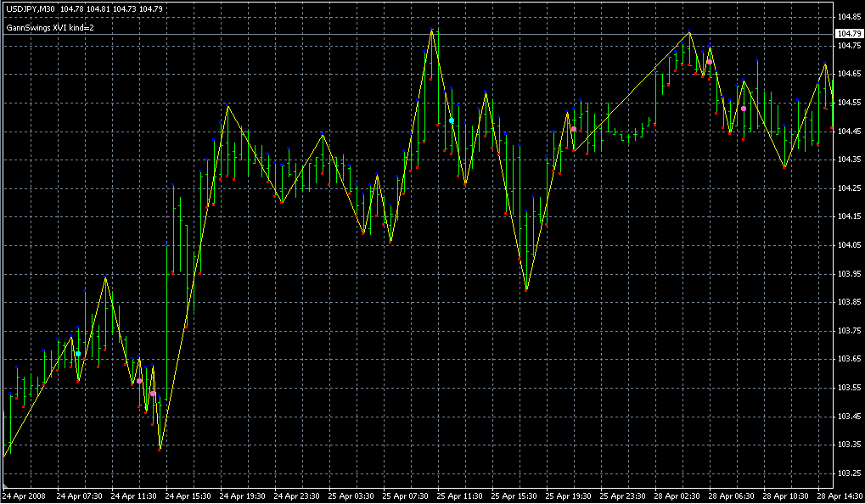The width and height of the screenshot is (865, 504).
Task: Click the swing low near 103.85 on 25 Apr
Action: coord(526,289)
